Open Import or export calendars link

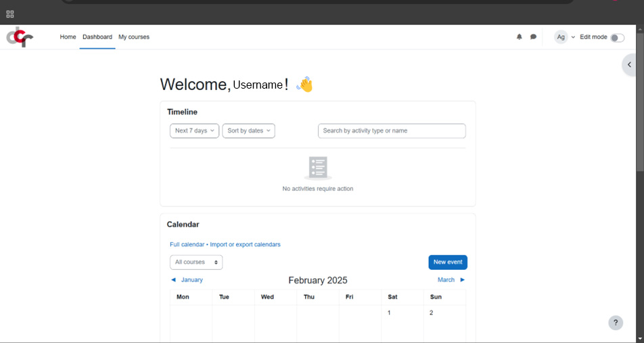point(245,244)
